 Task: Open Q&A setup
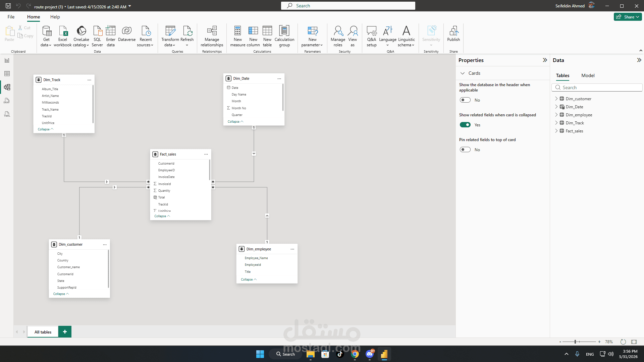coord(372,36)
